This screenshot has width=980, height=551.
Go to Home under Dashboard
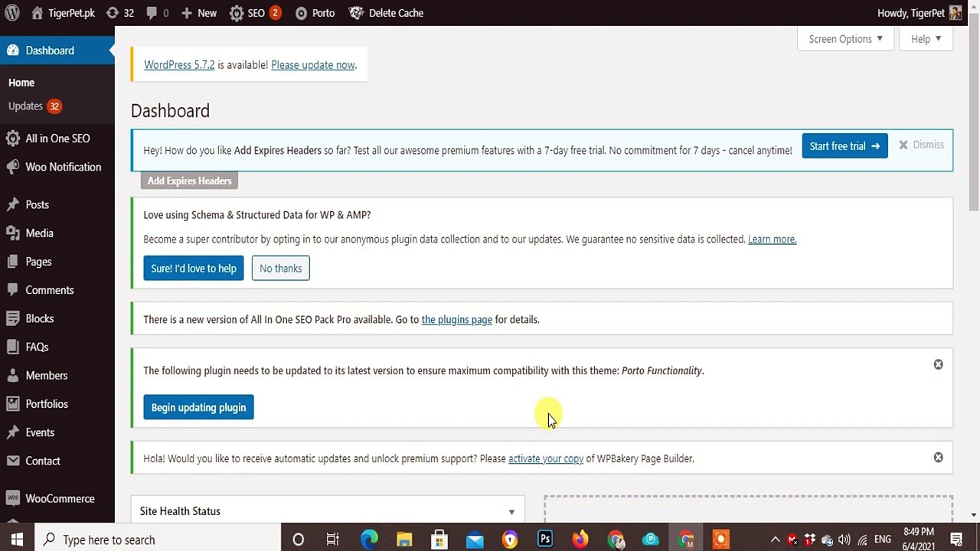pyautogui.click(x=21, y=83)
